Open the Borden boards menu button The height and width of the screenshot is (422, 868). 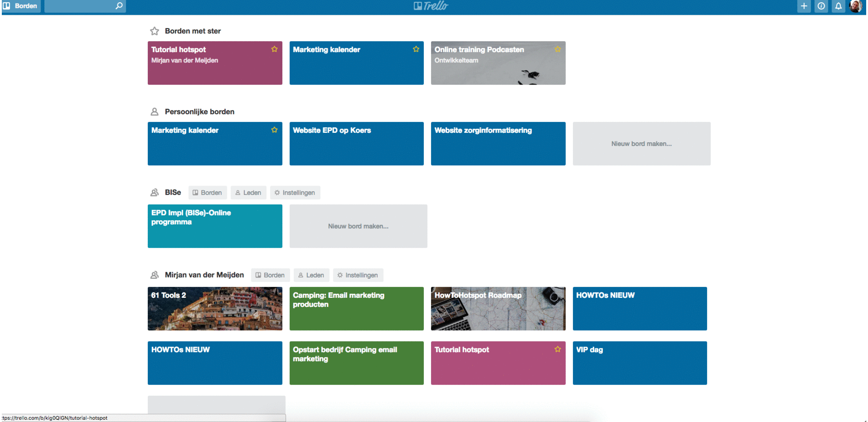pos(21,6)
